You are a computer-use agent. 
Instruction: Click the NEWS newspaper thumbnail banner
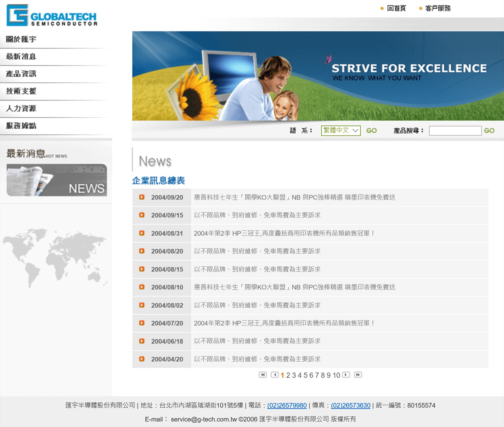click(57, 180)
